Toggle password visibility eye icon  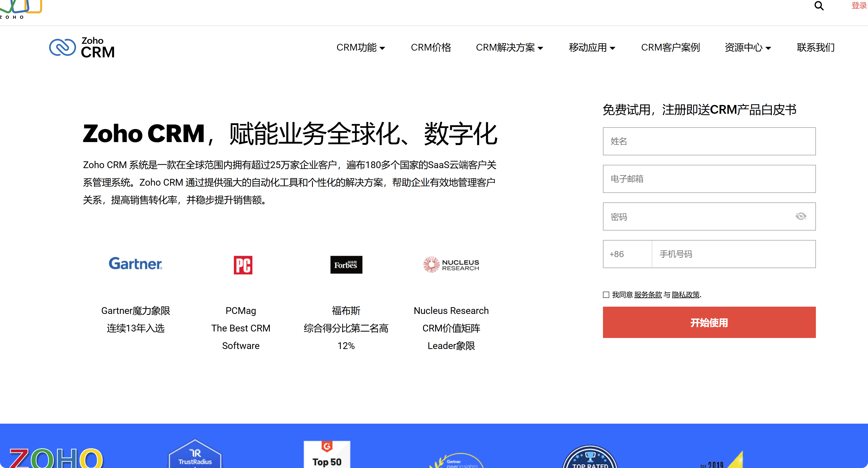pos(801,216)
